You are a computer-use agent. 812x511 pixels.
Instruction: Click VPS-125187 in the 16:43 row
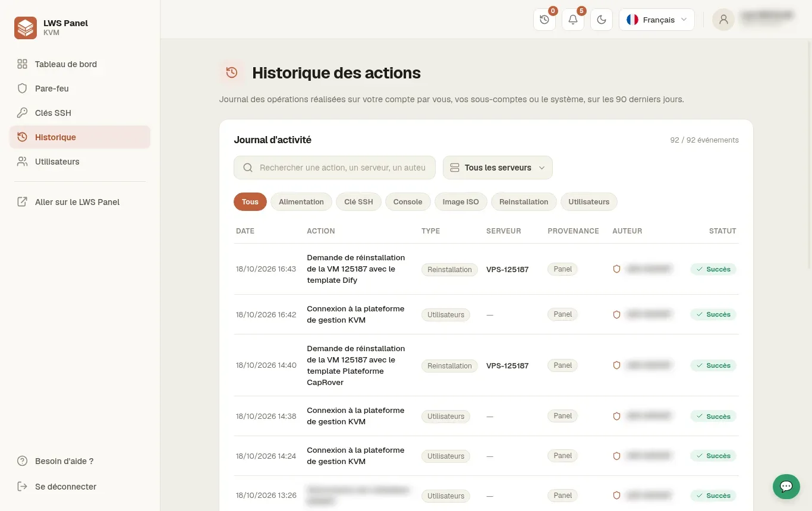(x=507, y=269)
